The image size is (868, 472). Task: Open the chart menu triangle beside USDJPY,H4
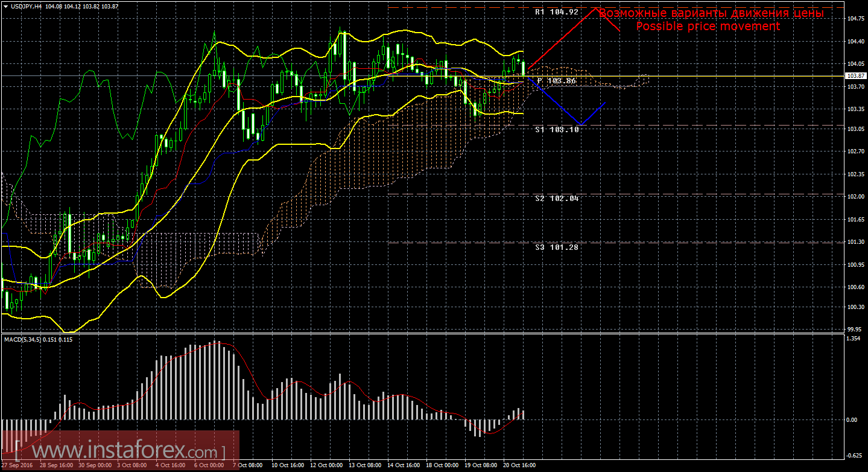[6, 5]
